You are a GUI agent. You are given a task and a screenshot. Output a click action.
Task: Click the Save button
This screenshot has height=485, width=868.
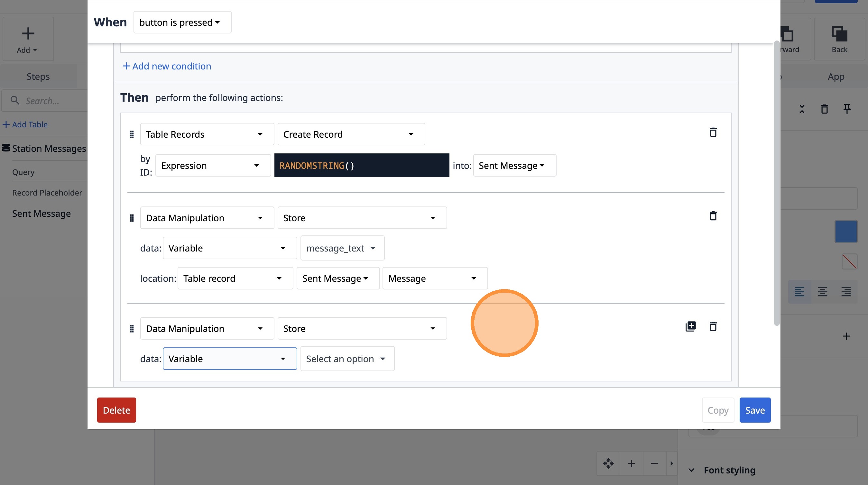tap(755, 410)
